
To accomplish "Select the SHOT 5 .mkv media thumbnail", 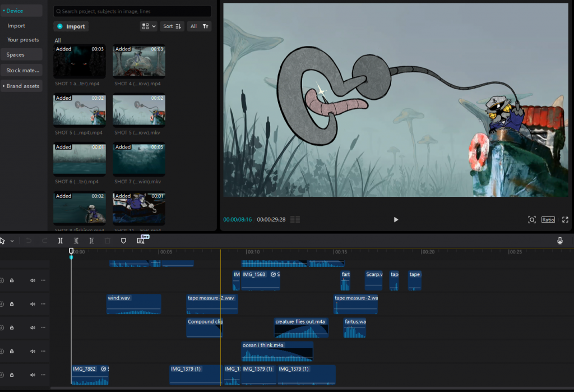I will pos(139,110).
